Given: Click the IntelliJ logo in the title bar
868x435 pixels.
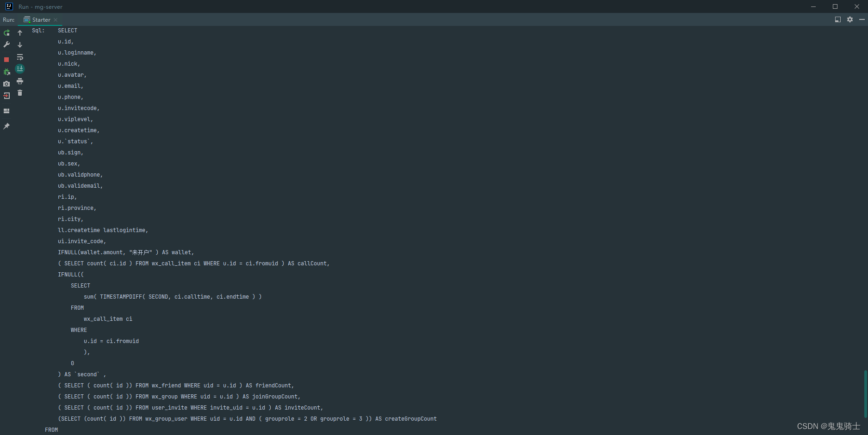Looking at the screenshot, I should 9,6.
